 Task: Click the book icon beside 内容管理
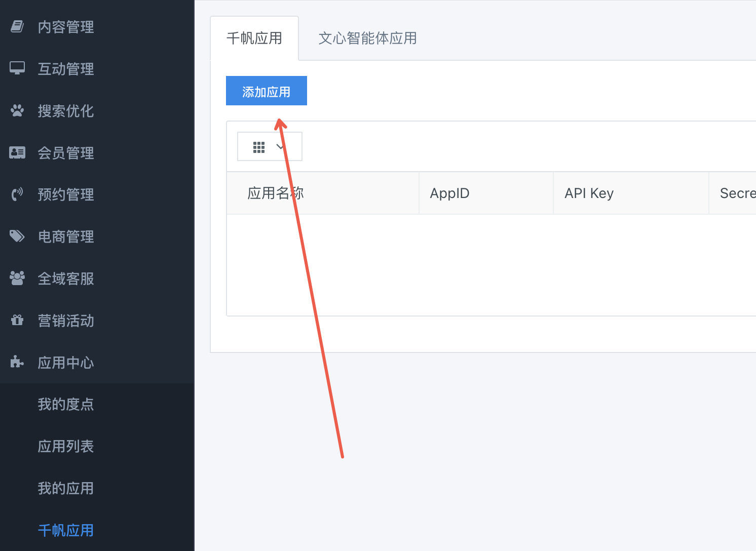point(17,26)
